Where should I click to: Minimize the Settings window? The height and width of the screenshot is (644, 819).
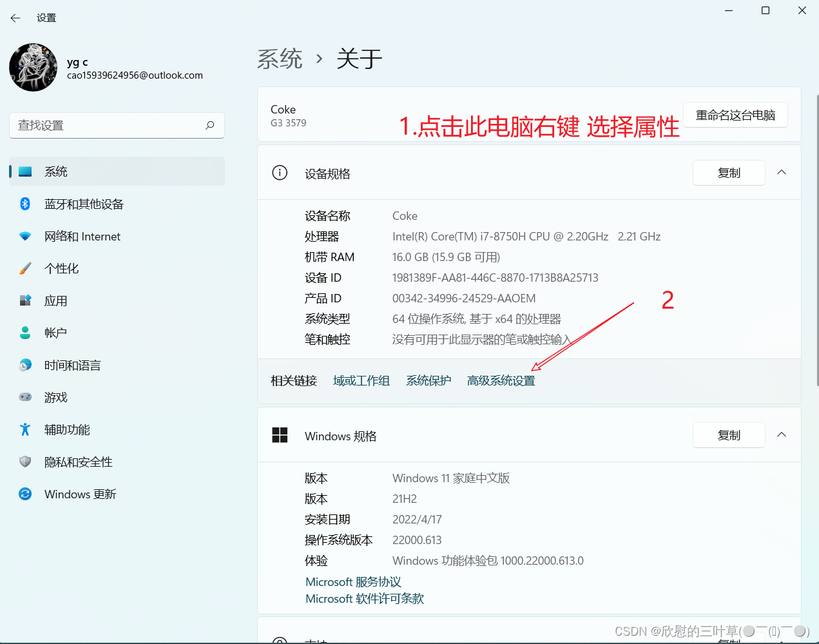tap(729, 10)
